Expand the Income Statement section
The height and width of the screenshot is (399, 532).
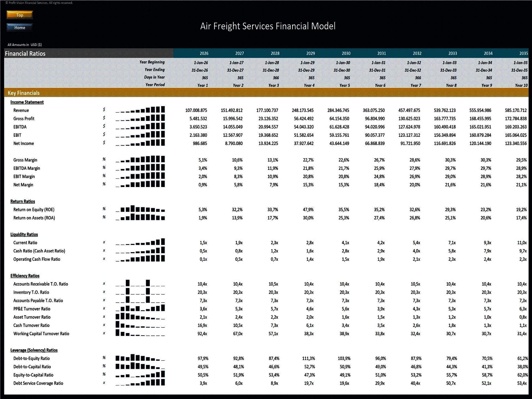pos(27,102)
